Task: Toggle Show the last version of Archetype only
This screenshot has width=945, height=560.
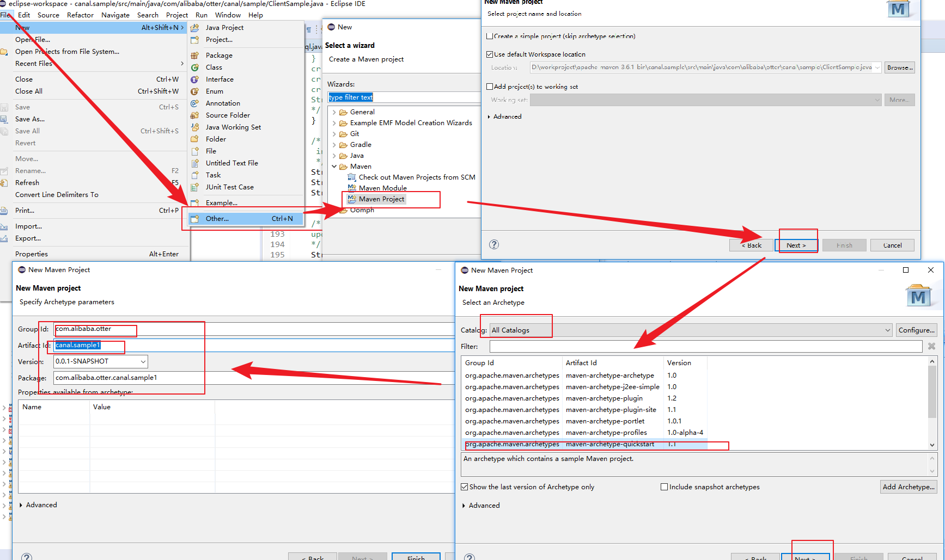Action: (x=465, y=487)
